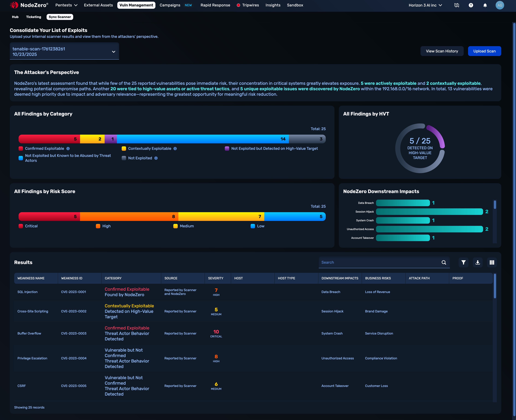Click the search magnifier icon
The image size is (516, 420).
click(x=444, y=262)
